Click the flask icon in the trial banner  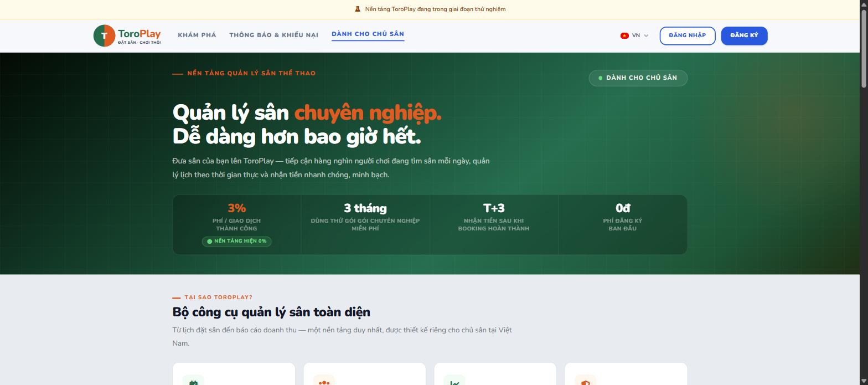point(358,9)
